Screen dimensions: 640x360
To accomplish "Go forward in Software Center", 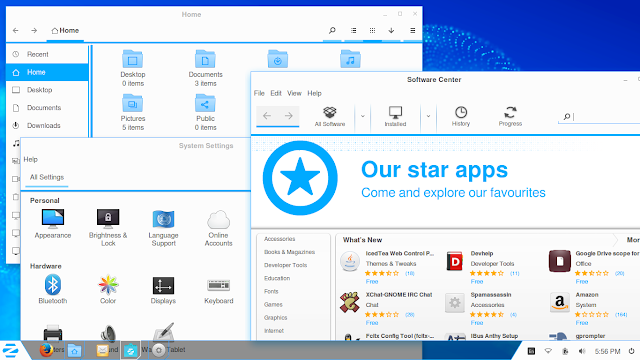I will pyautogui.click(x=289, y=116).
